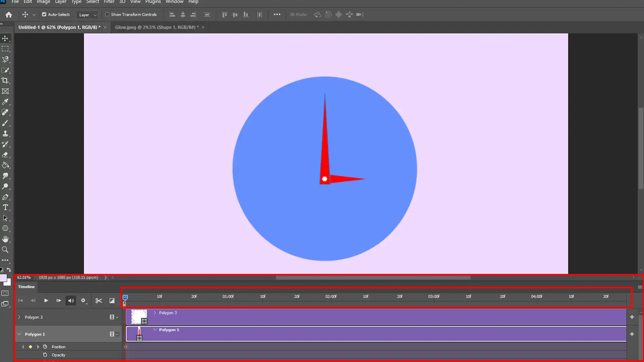Select the Move tool in toolbar
Viewport: 644px width, 362px height.
point(5,39)
